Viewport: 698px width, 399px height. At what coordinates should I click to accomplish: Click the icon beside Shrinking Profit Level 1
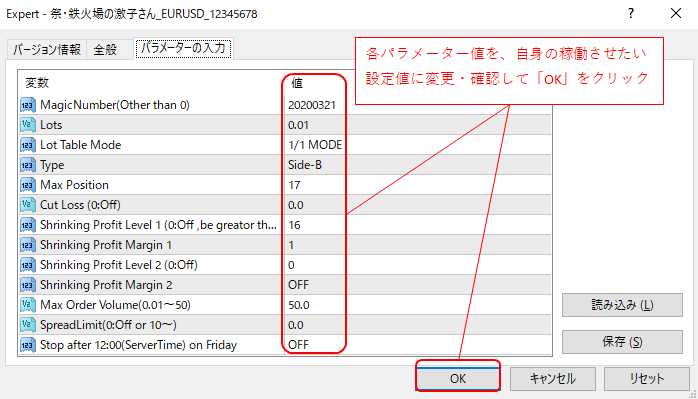(x=28, y=225)
